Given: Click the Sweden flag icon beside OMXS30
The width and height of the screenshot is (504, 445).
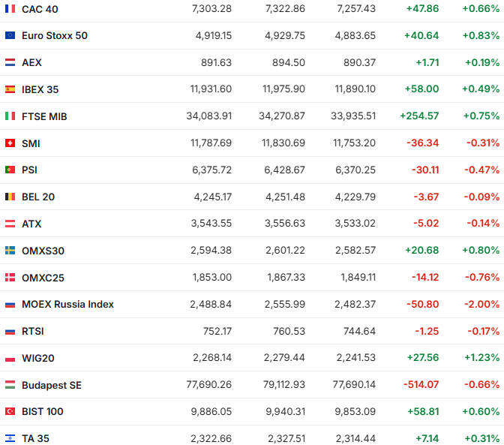Looking at the screenshot, I should coord(10,251).
